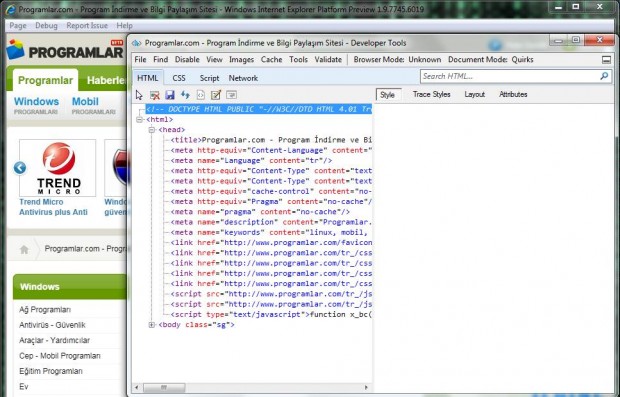Open the File menu in Developer Tools
This screenshot has width=620, height=397.
[x=140, y=60]
